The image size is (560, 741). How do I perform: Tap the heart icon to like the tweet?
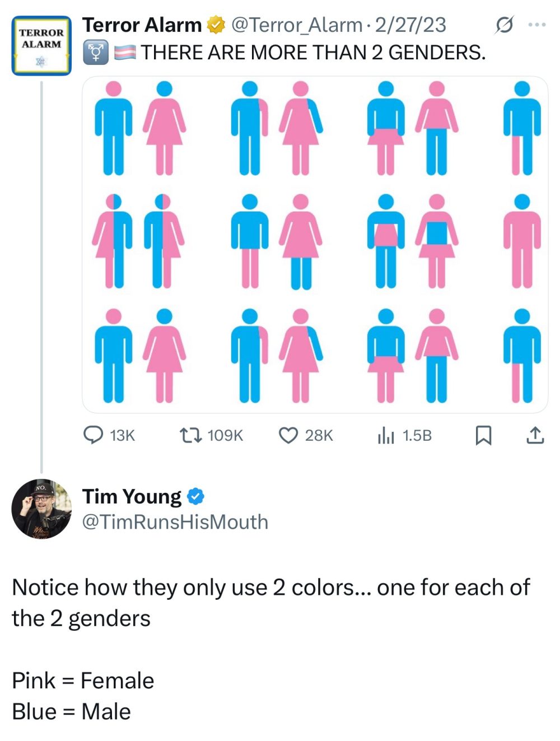click(x=289, y=435)
